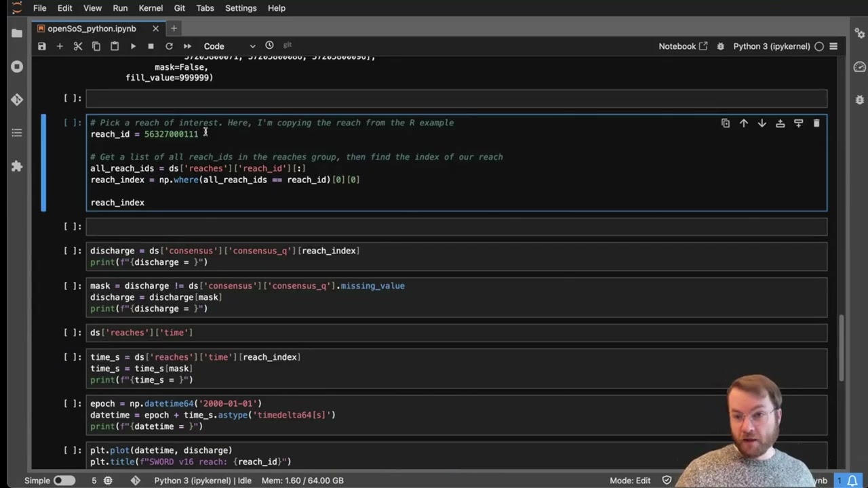
Task: Open the Git menu
Action: 180,8
